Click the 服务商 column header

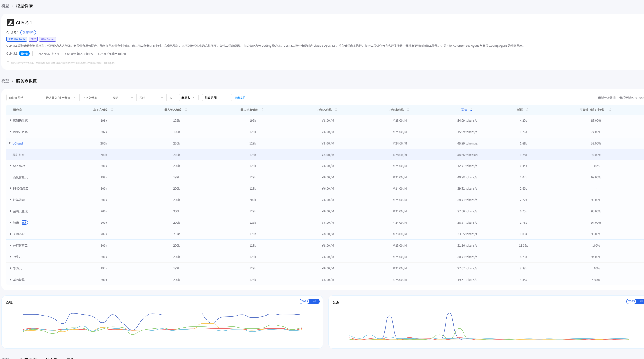coord(17,110)
